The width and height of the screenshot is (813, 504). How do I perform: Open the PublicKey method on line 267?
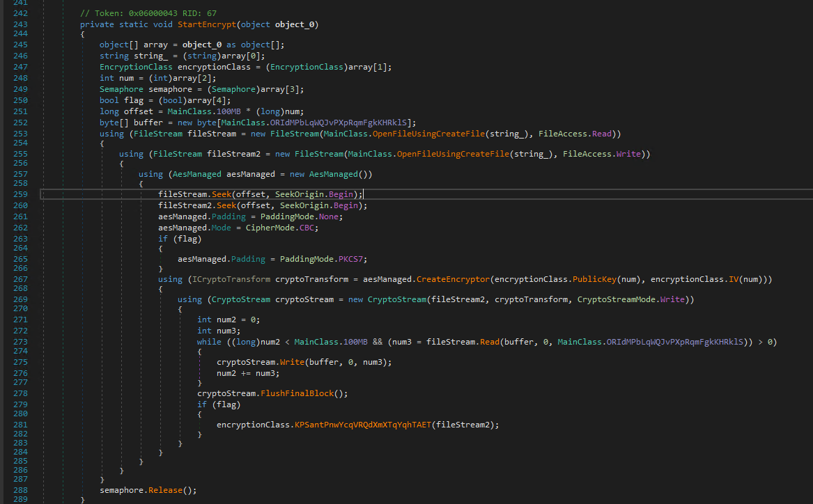pos(594,280)
